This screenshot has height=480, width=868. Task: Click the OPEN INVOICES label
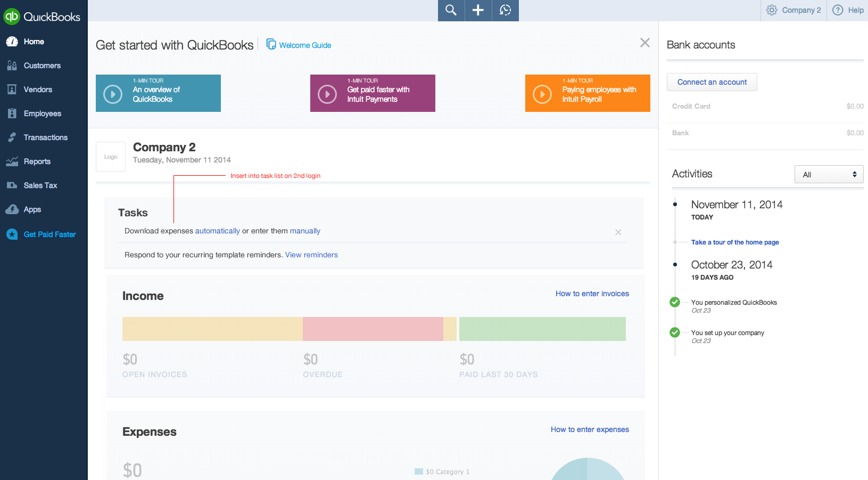coord(155,375)
